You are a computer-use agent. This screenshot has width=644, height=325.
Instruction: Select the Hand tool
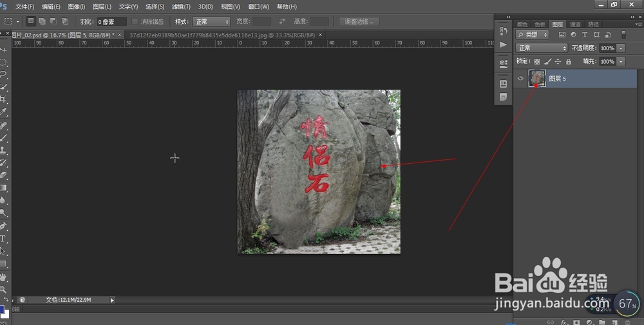tap(3, 277)
